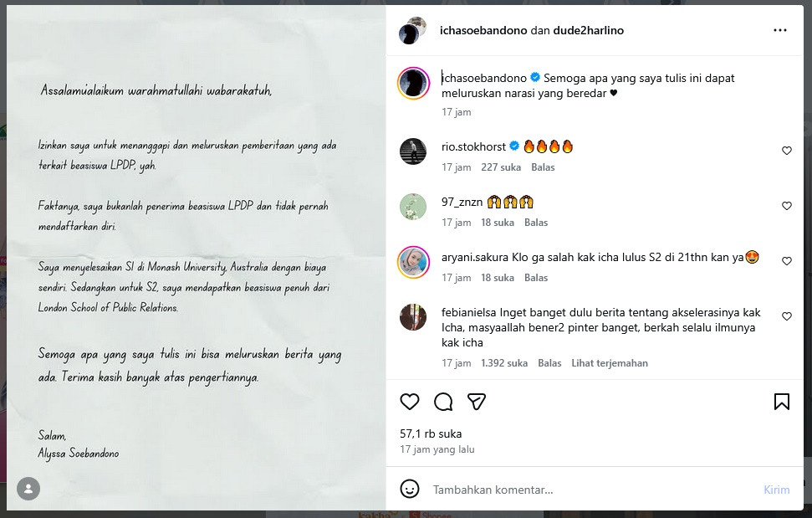Reply to rio.stokhorst's comment
The image size is (812, 518).
[x=543, y=167]
